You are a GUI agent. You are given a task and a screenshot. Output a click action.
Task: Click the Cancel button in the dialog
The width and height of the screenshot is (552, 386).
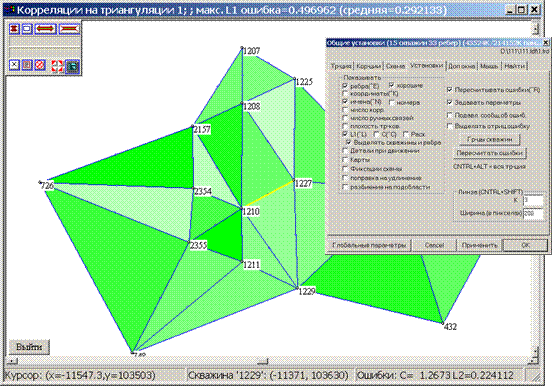[434, 245]
